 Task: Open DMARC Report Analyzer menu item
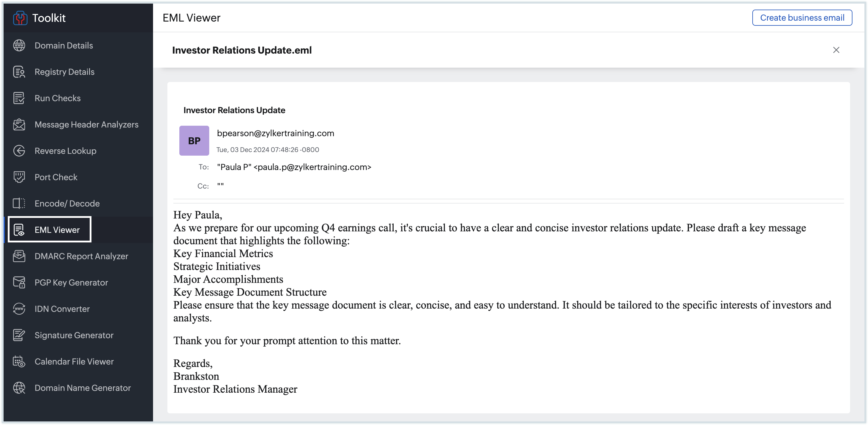[x=81, y=256]
